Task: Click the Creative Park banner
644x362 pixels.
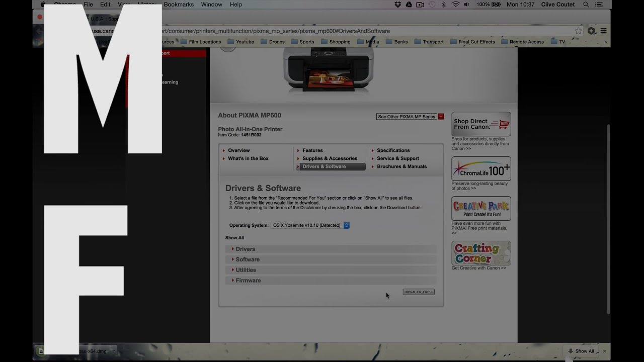Action: [481, 208]
